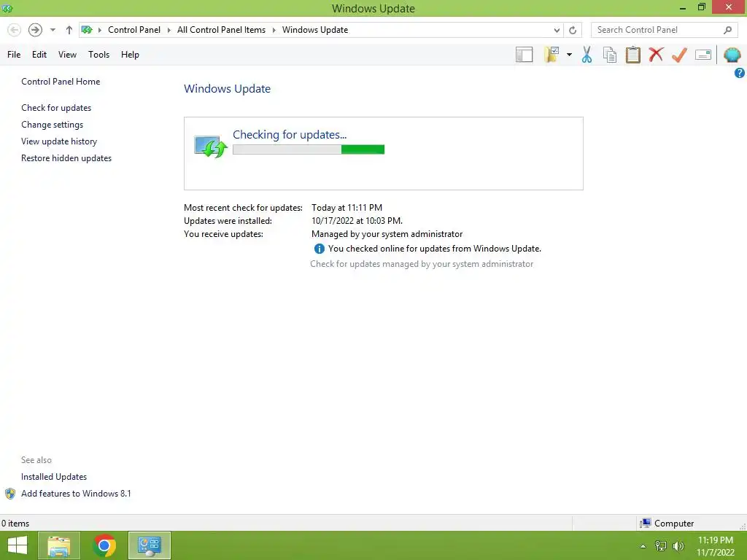
Task: Open View update history link
Action: [59, 141]
